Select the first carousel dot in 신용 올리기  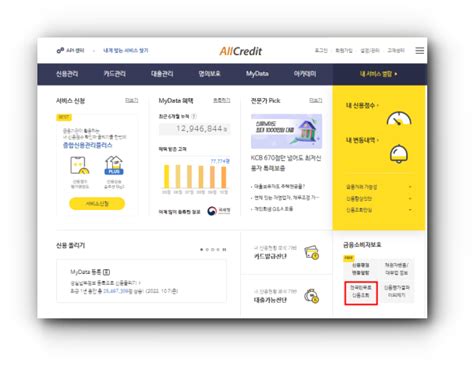point(201,249)
